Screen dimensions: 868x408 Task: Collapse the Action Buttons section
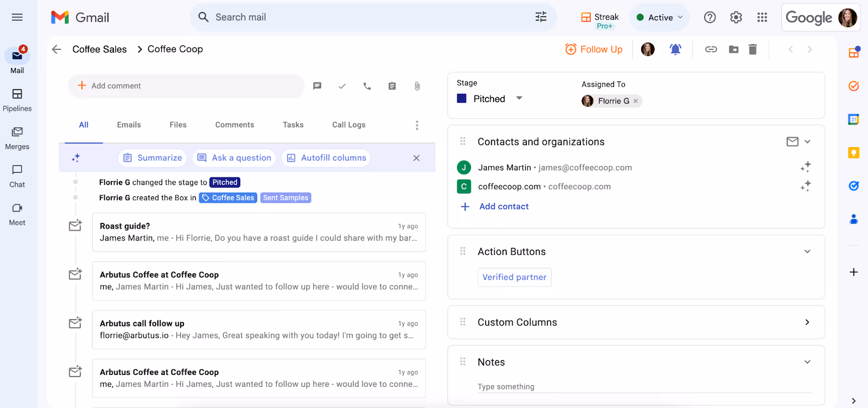pyautogui.click(x=807, y=252)
